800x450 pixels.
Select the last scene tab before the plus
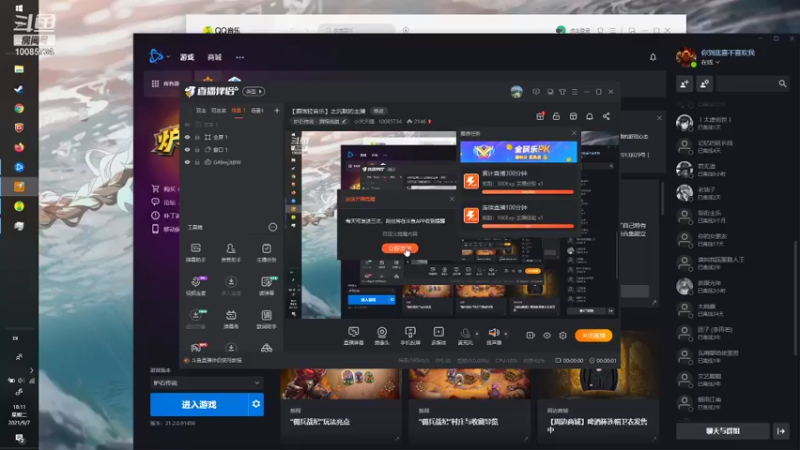pos(258,111)
